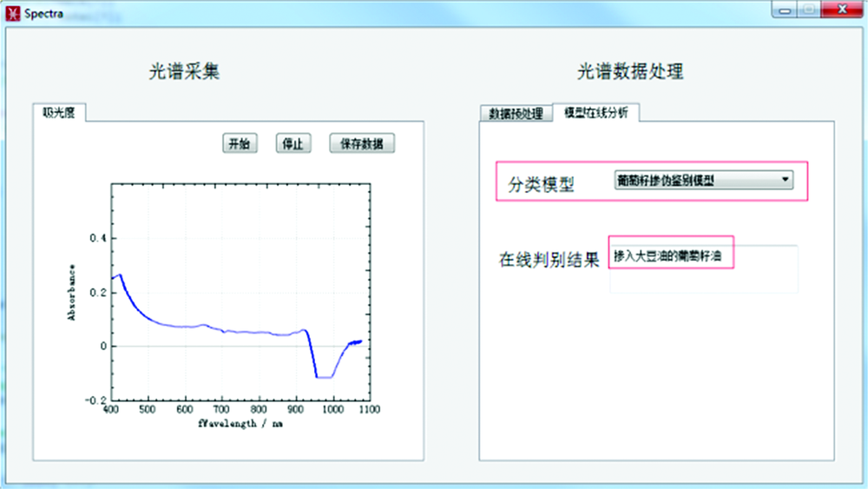
Task: Click the arrow on the classification model dropdown
Action: click(786, 180)
